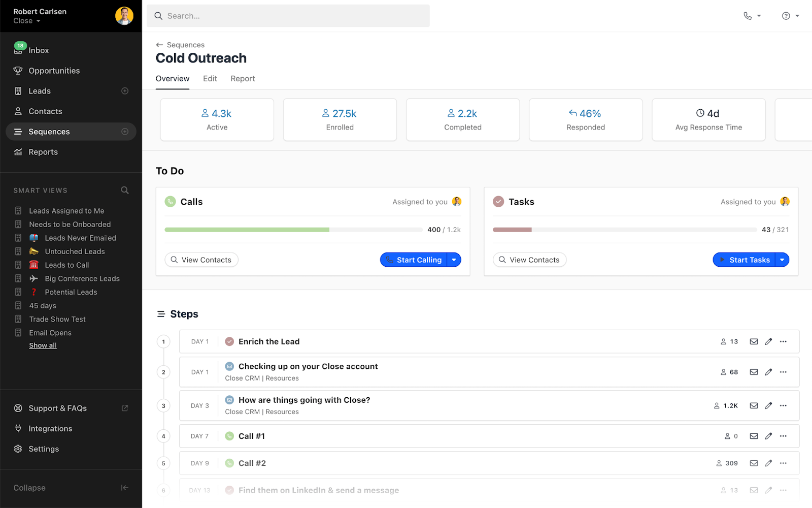Toggle the status circle on 'Find them on LinkedIn' step
Image resolution: width=812 pixels, height=508 pixels.
point(229,490)
